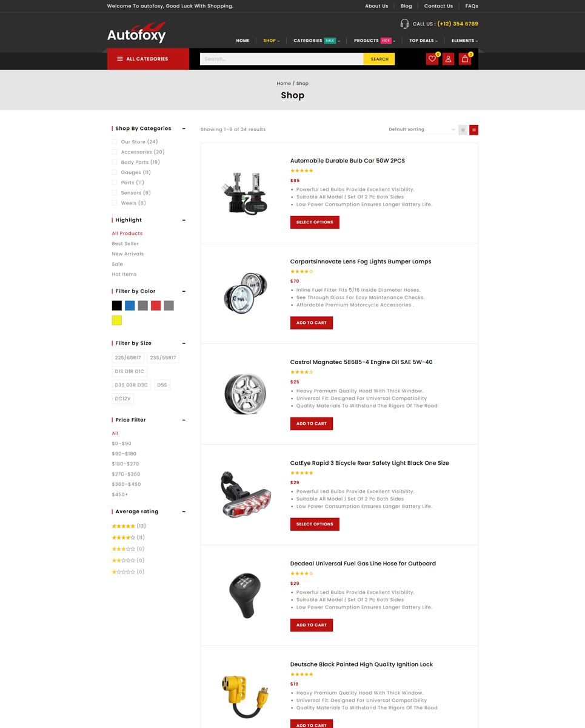585x728 pixels.
Task: Click the product search input field
Action: [x=282, y=59]
